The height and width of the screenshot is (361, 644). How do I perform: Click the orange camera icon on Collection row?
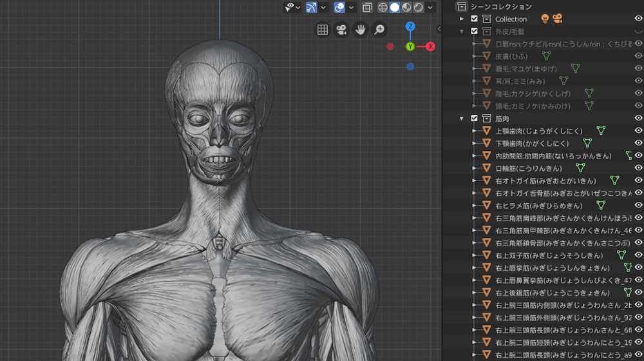click(x=557, y=19)
